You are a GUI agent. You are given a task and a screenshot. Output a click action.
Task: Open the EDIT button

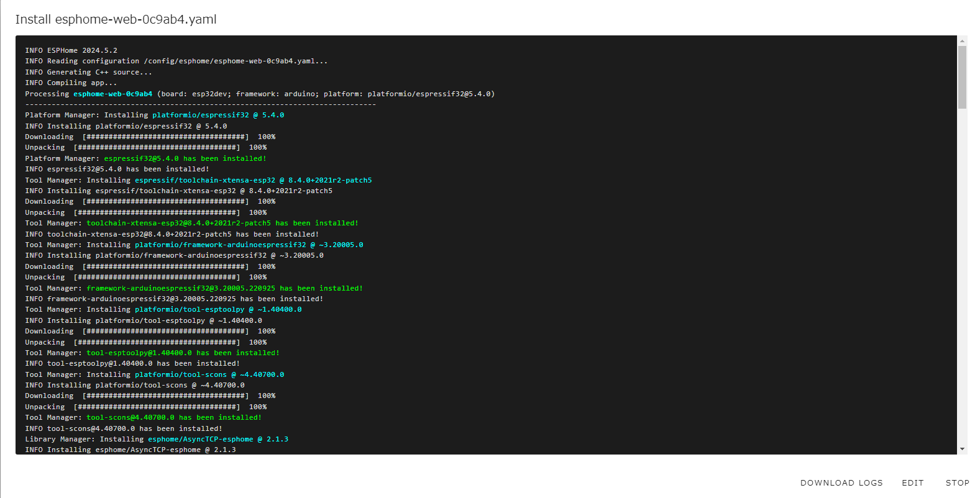point(913,482)
